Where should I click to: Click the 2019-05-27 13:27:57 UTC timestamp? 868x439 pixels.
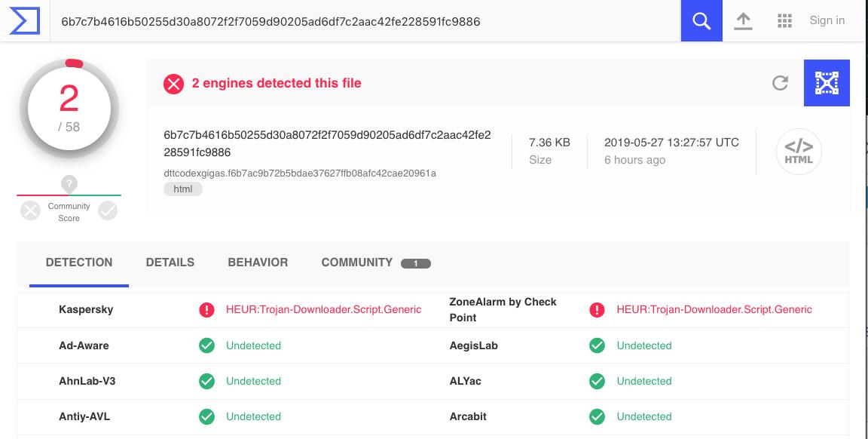click(x=671, y=143)
